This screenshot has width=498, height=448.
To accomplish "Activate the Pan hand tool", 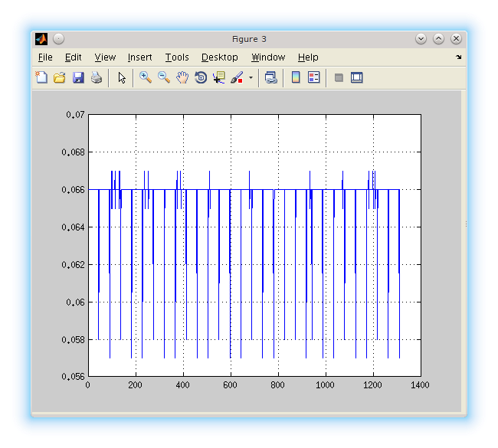I will pos(182,77).
